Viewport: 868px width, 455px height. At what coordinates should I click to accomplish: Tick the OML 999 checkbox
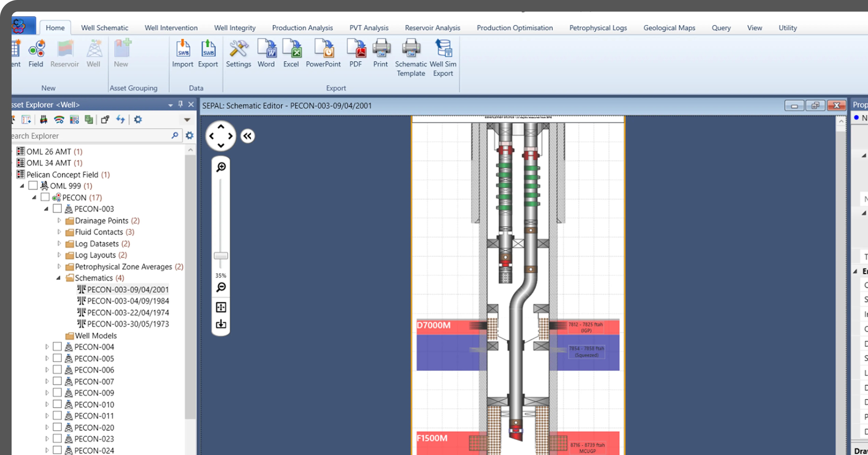[33, 185]
